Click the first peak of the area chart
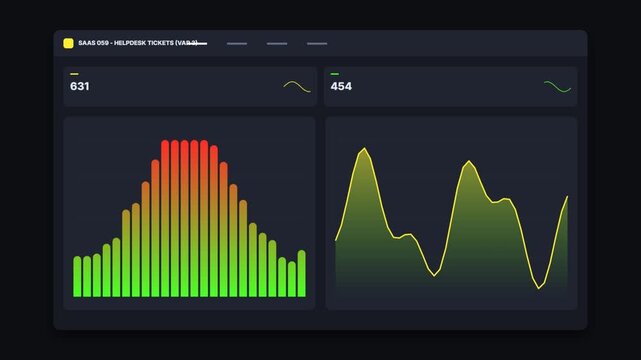 [x=364, y=149]
